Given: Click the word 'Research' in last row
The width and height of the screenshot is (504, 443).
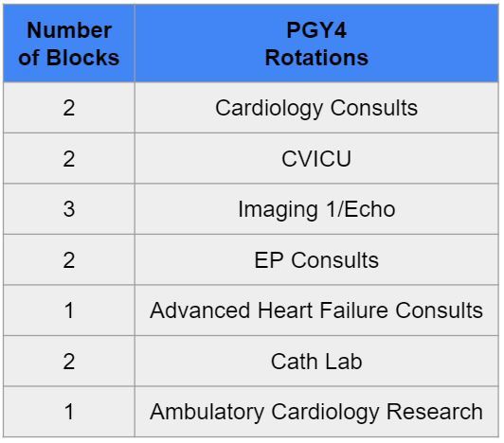Looking at the screenshot, I should (x=435, y=412).
